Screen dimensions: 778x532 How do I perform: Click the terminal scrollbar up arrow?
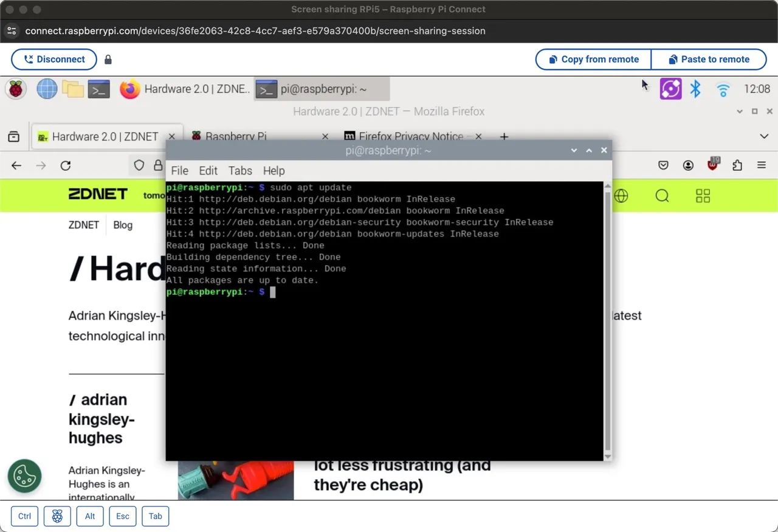[607, 185]
